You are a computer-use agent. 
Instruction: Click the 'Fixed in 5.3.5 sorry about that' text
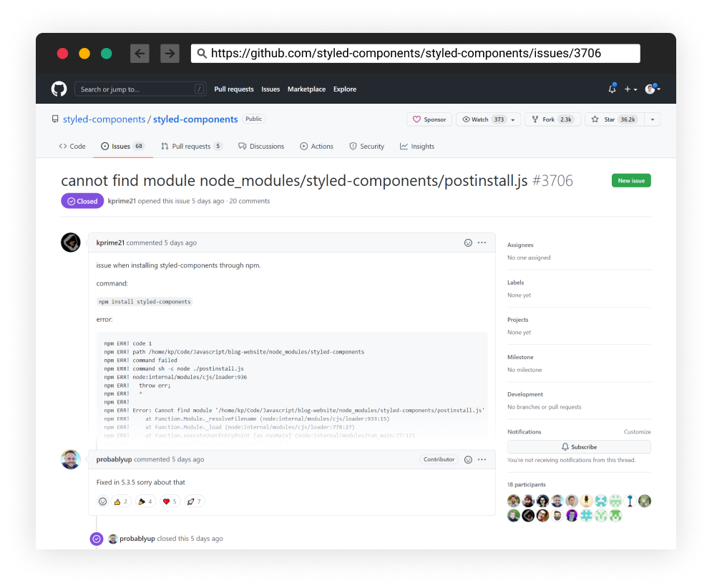pyautogui.click(x=141, y=482)
